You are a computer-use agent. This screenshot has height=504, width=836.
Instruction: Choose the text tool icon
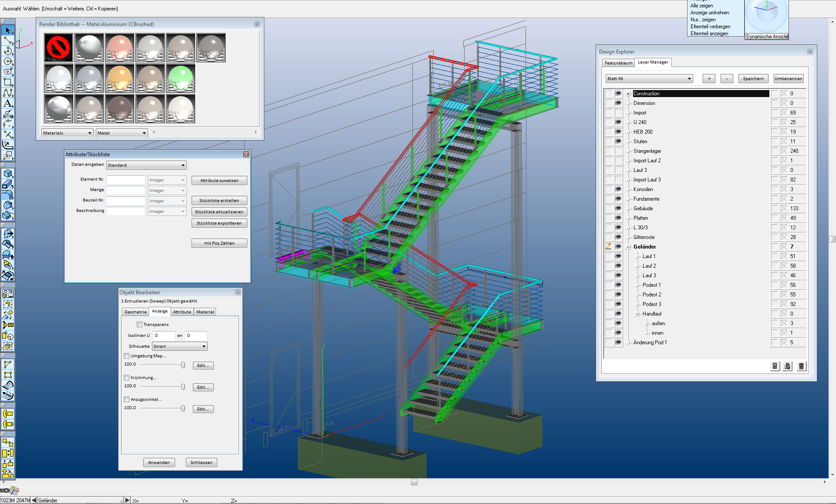tap(8, 103)
